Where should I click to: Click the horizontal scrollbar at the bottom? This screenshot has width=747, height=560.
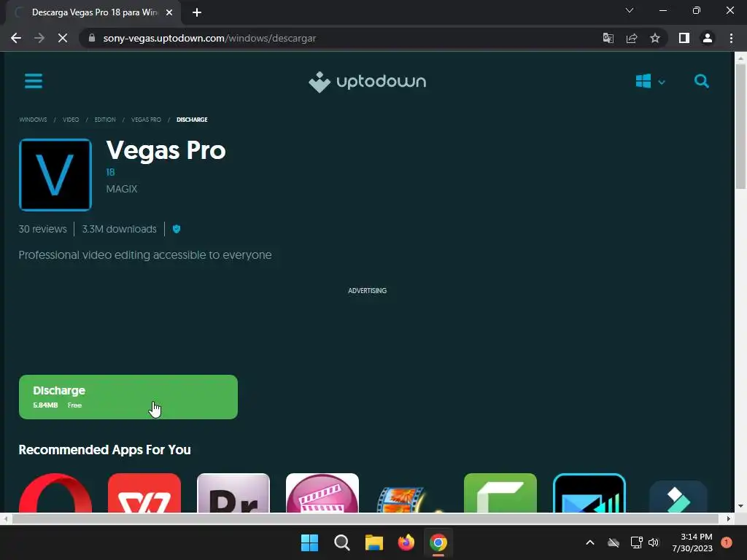[x=365, y=518]
